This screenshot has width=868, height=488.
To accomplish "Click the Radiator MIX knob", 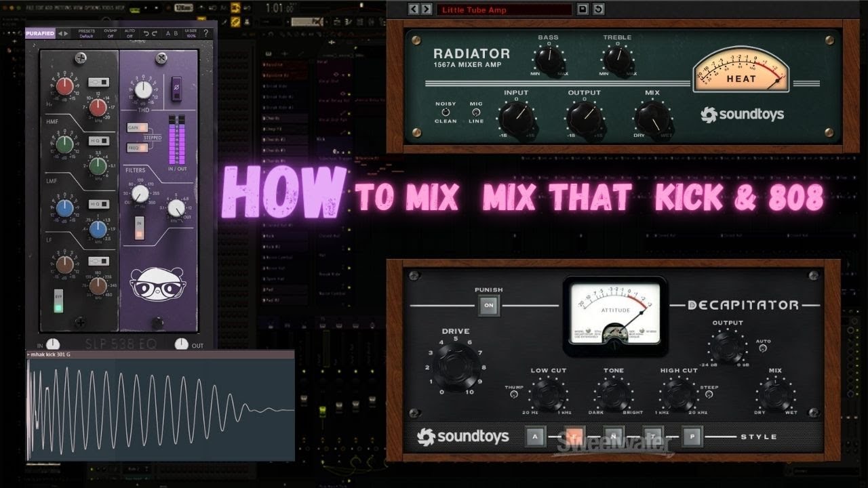I will [x=653, y=118].
